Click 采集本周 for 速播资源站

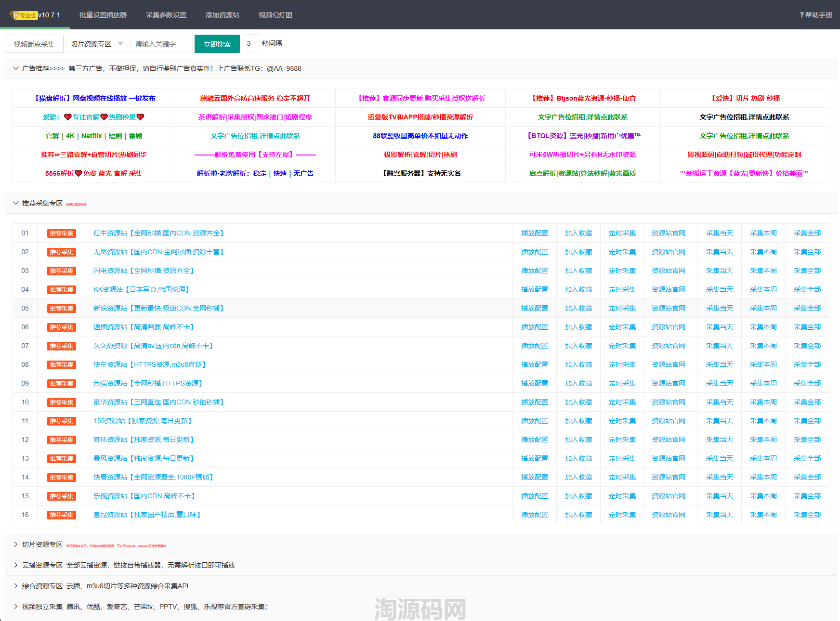coord(763,327)
